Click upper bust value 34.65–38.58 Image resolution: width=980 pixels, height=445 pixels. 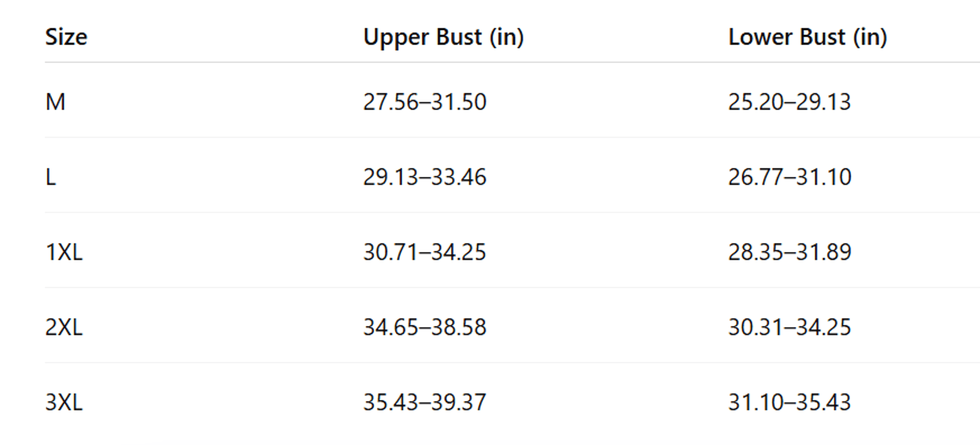click(425, 327)
